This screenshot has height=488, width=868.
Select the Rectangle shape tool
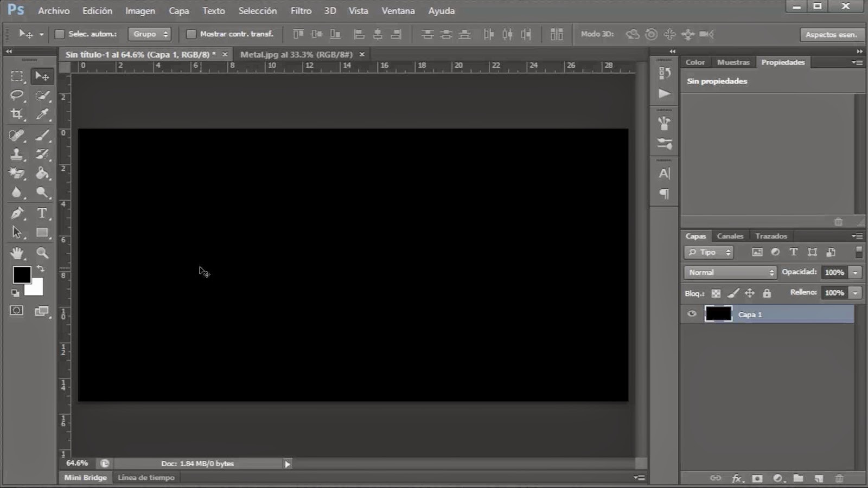42,232
